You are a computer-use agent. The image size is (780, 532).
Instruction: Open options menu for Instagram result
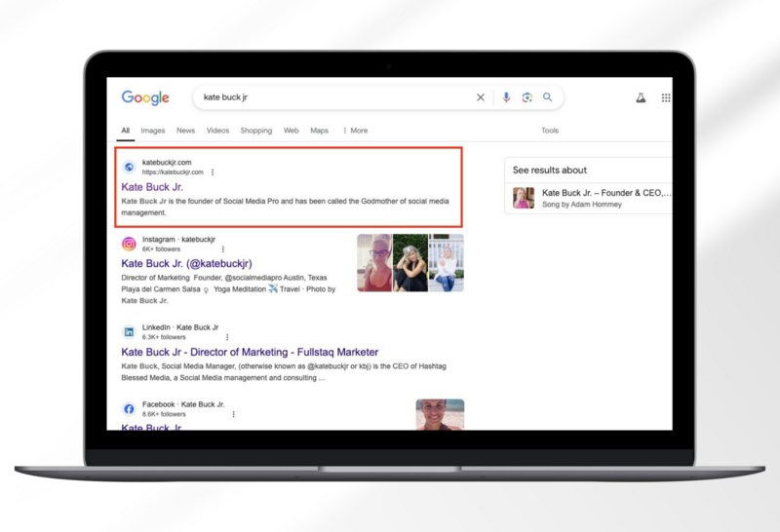(x=223, y=249)
